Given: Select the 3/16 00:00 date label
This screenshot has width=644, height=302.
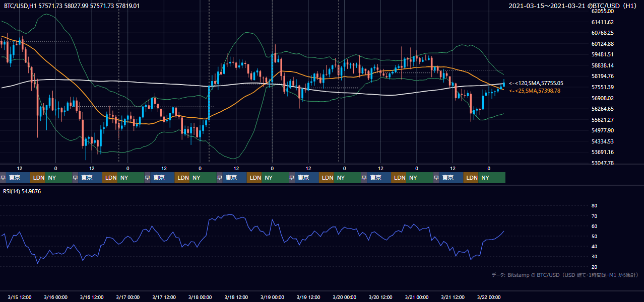Looking at the screenshot, I should (x=55, y=297).
